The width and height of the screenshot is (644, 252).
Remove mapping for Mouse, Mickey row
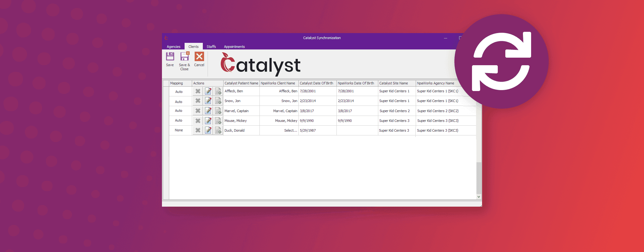tap(198, 121)
